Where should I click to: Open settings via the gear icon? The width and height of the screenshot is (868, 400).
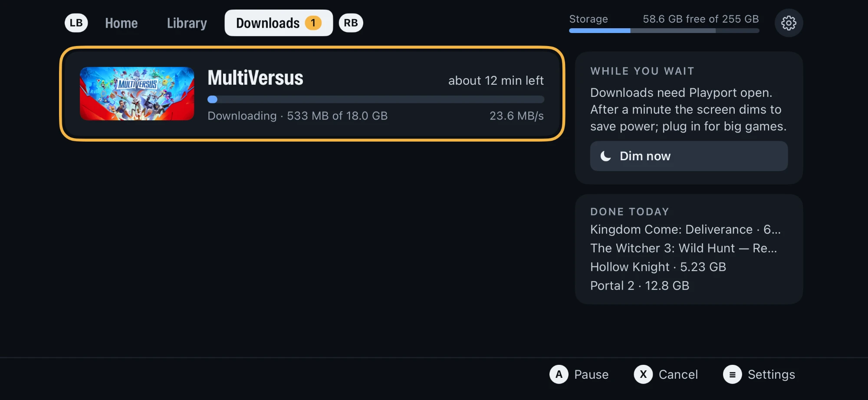pos(789,23)
